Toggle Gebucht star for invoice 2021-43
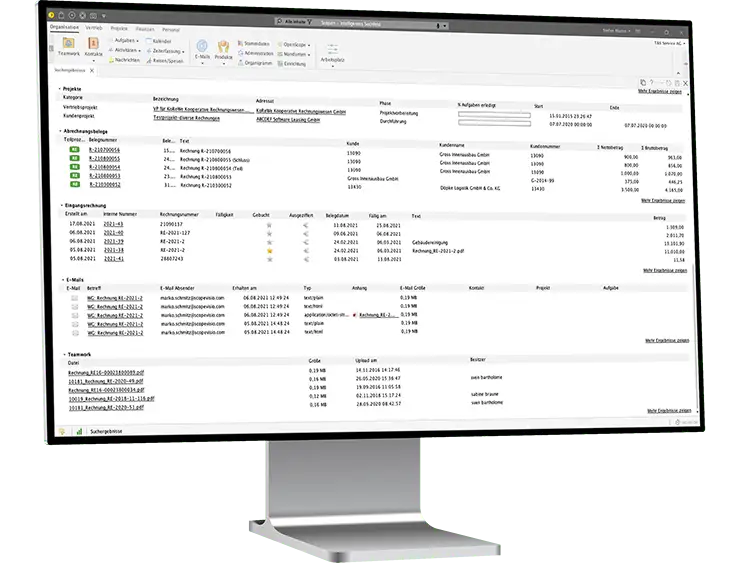Screen dimensions: 740x563 269,225
